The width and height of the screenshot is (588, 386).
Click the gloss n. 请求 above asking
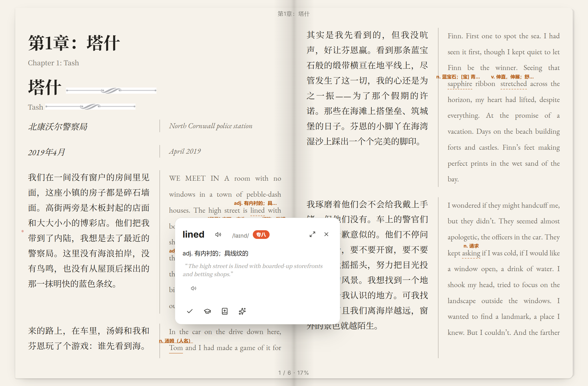(x=471, y=246)
